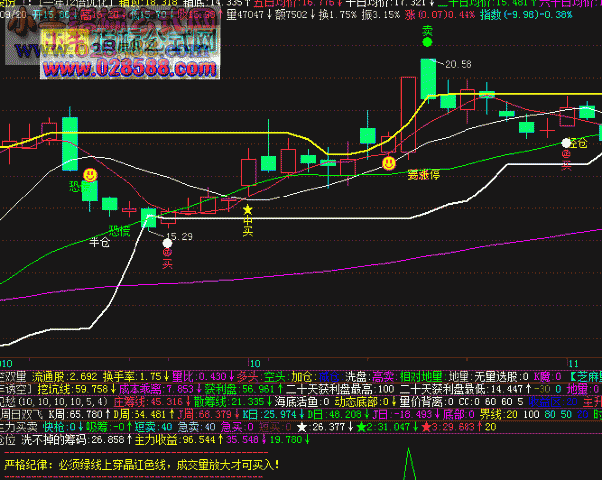
Task: Click the green 卖 sell signal at top
Action: tap(427, 32)
